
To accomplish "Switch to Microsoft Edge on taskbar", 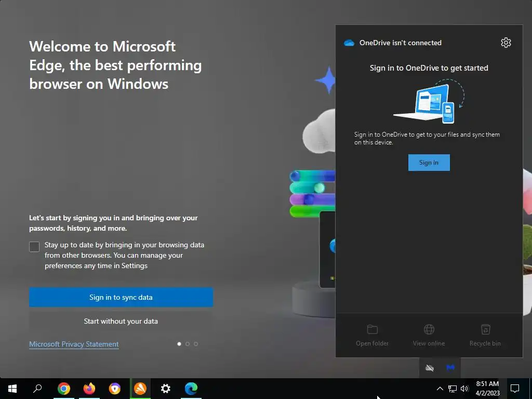I will click(191, 389).
